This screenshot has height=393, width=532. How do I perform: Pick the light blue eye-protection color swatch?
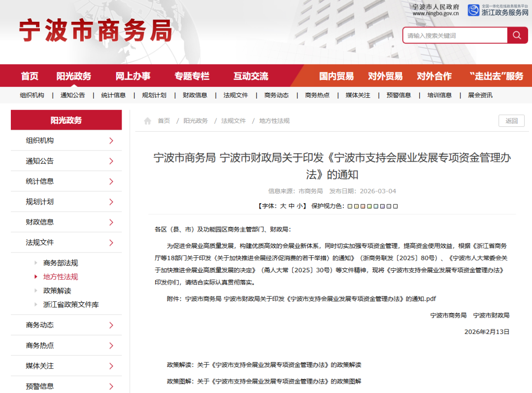tap(376, 206)
